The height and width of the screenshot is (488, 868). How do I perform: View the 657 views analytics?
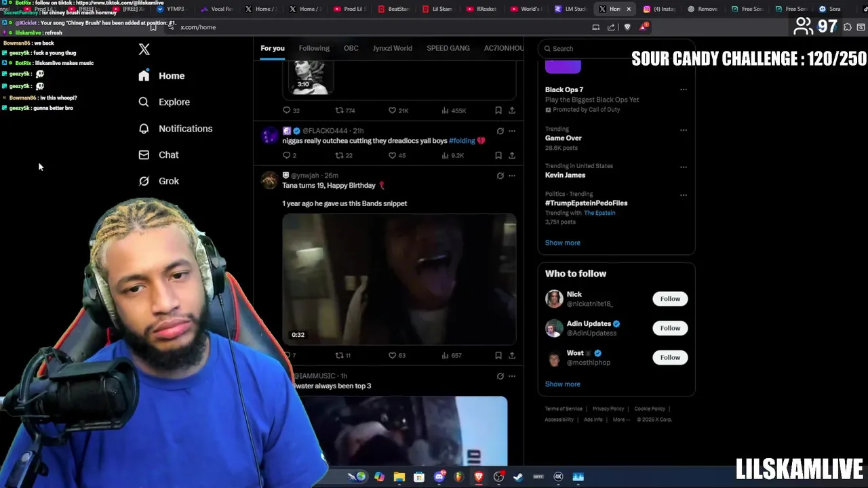point(452,355)
